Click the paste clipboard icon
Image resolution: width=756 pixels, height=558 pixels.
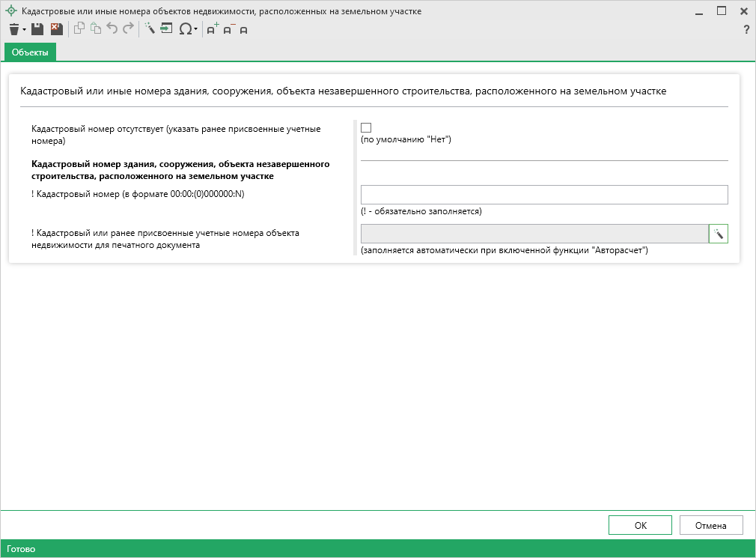coord(95,29)
